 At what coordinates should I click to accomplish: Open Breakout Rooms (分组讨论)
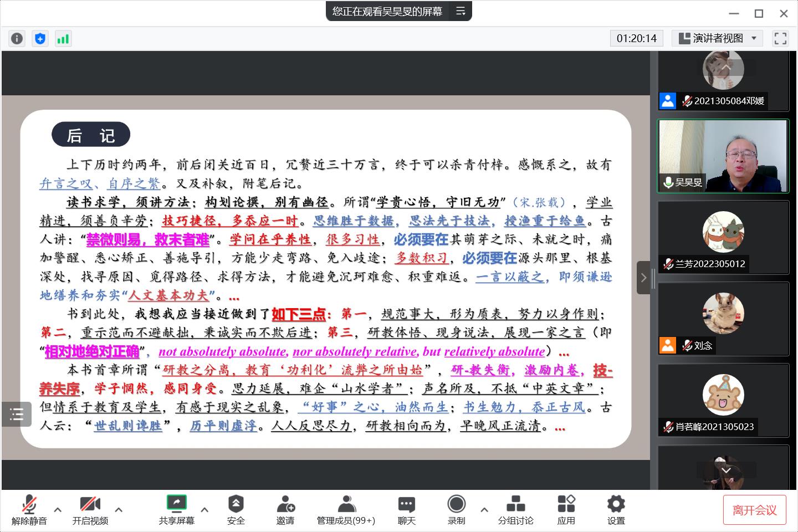pos(515,509)
